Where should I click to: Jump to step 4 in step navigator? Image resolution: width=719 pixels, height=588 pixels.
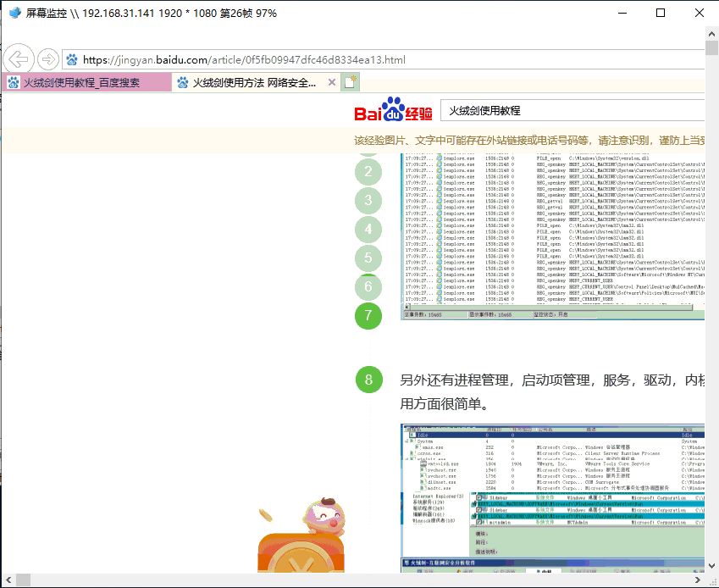click(x=368, y=230)
